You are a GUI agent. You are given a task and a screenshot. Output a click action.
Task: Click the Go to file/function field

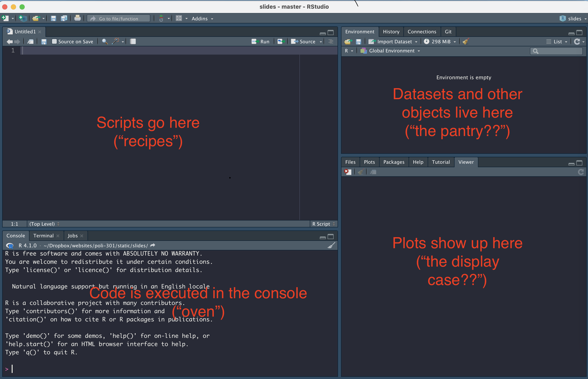[x=119, y=18]
